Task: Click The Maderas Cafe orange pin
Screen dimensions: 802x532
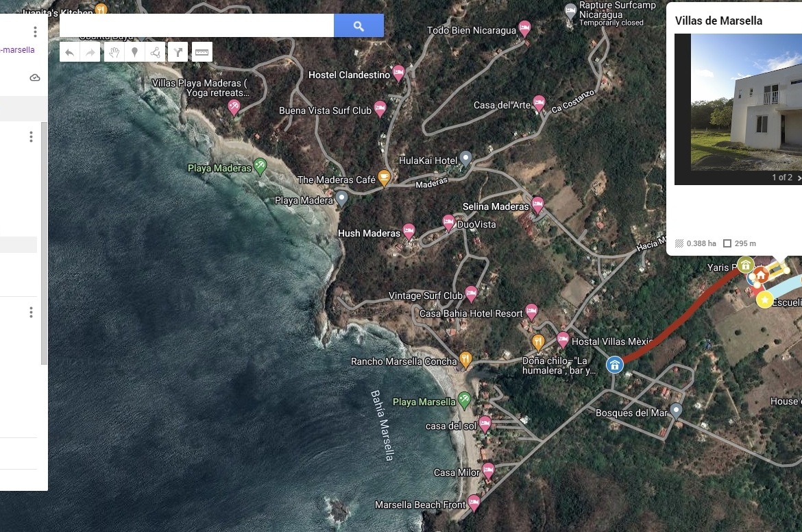Action: pyautogui.click(x=384, y=178)
